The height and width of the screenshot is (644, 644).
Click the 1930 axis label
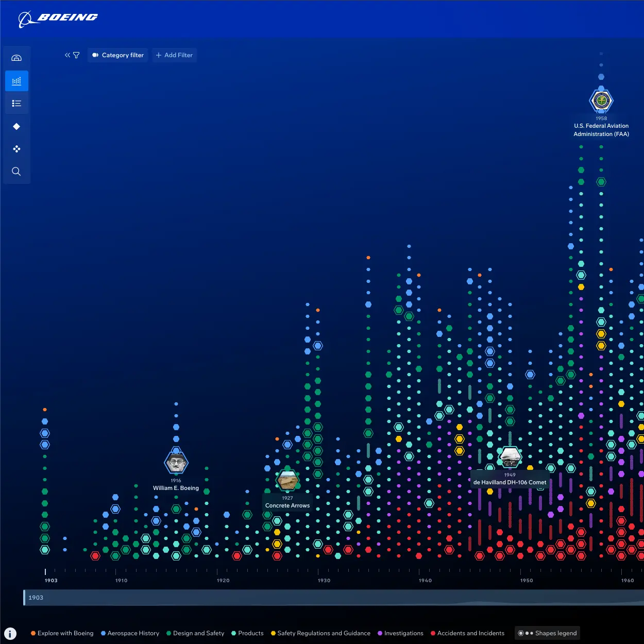[324, 581]
